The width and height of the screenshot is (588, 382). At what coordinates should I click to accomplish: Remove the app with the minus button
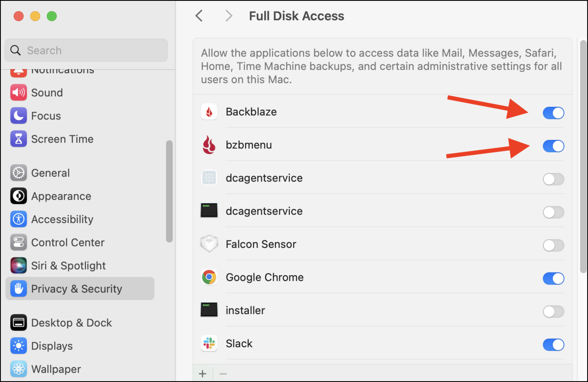click(x=223, y=374)
